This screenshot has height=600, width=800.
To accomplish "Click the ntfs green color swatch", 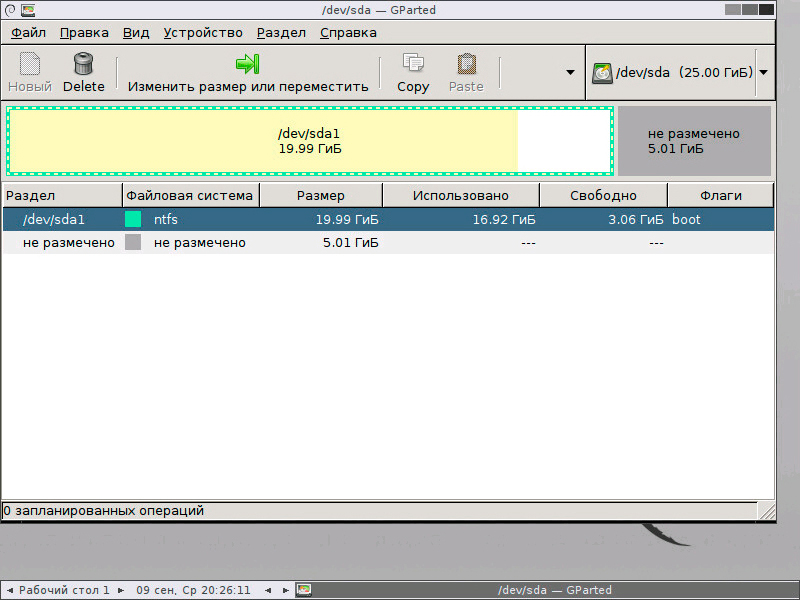I will coord(133,219).
